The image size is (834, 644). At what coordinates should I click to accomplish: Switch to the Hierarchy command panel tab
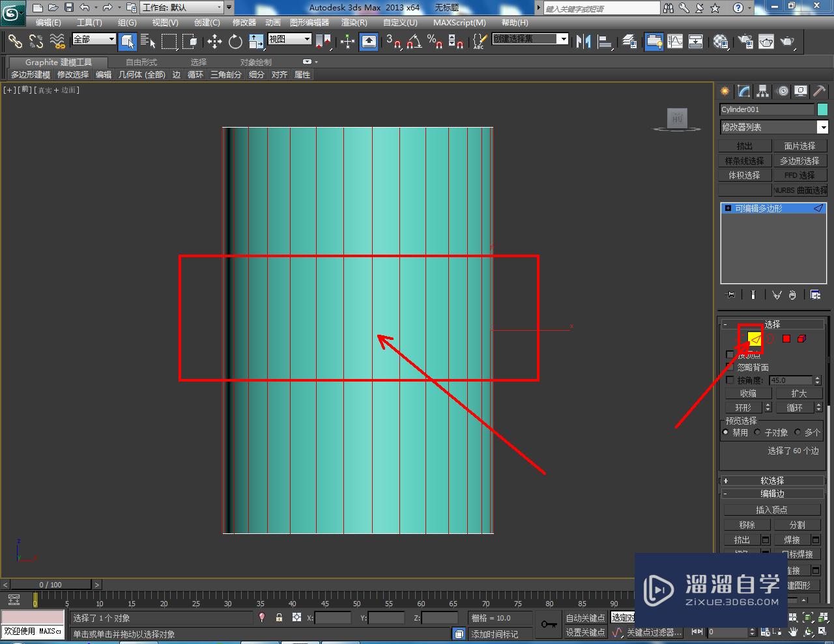pyautogui.click(x=763, y=91)
